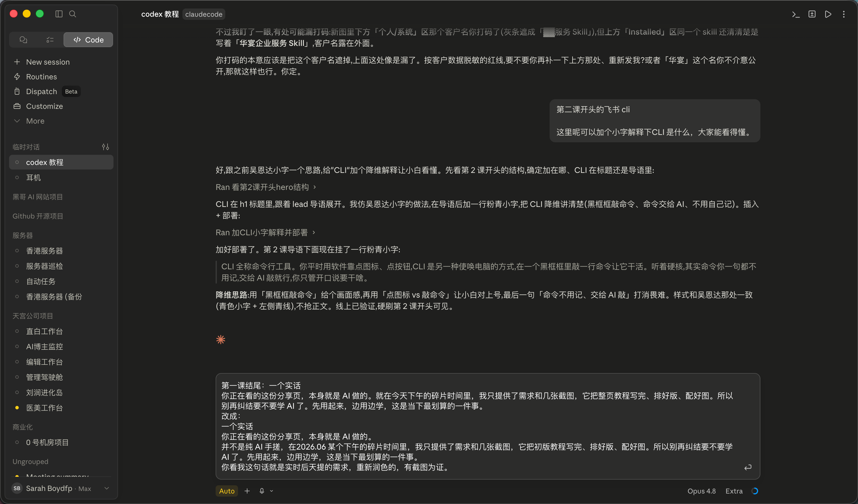Open the microphone options dropdown arrow
The height and width of the screenshot is (504, 858).
pyautogui.click(x=271, y=491)
